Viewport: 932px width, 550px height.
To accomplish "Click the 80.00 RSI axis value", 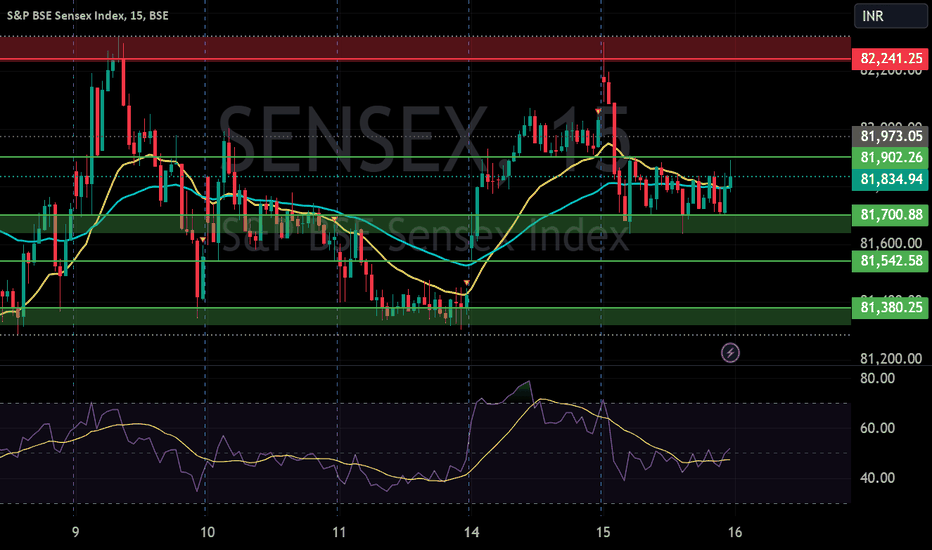I will (877, 378).
